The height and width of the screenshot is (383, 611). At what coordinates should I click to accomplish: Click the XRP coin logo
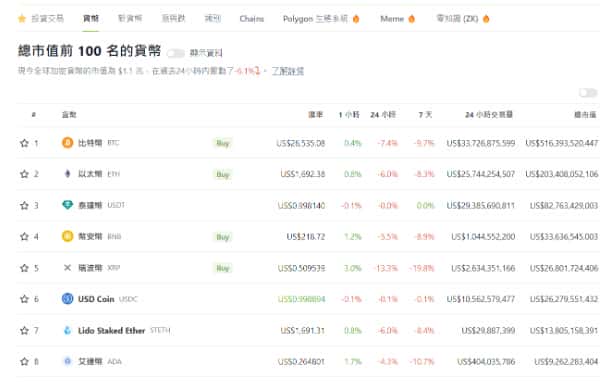pos(67,268)
